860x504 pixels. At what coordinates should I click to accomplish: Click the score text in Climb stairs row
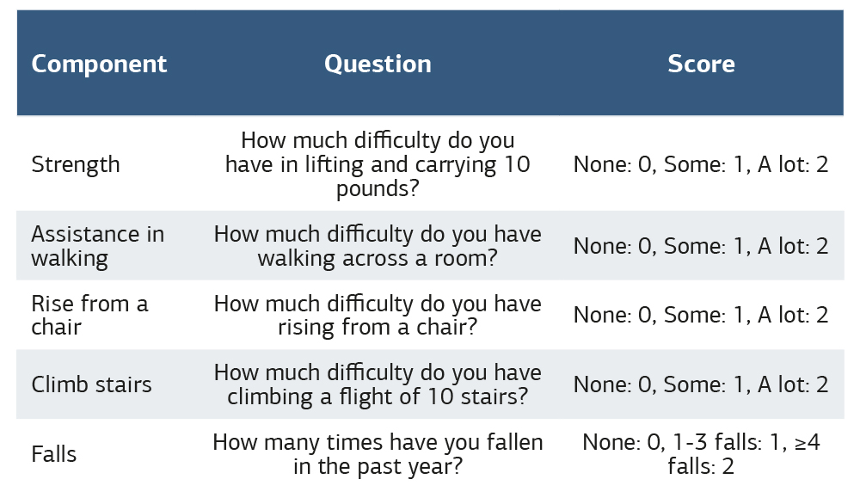[701, 384]
